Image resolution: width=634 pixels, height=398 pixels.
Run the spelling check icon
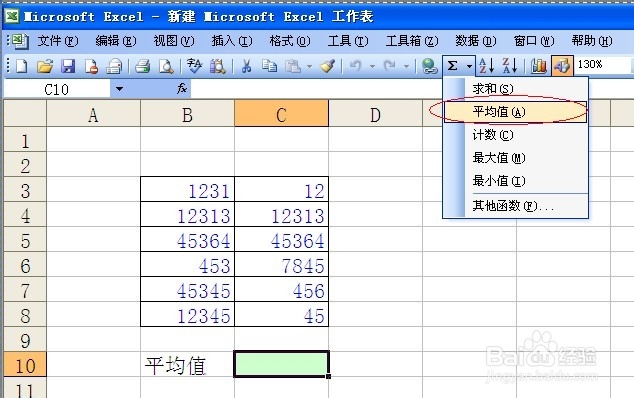click(x=194, y=66)
